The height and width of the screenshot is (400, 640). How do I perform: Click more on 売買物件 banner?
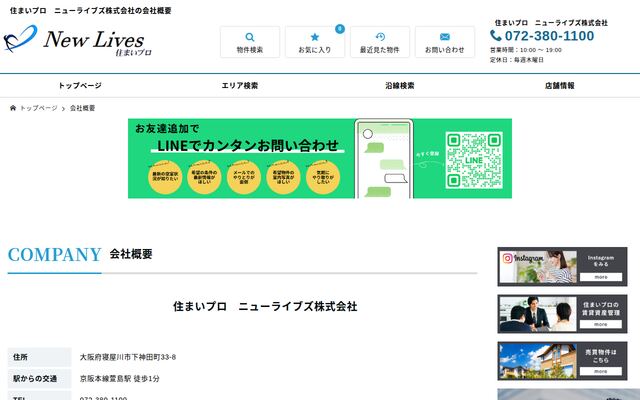[x=601, y=371]
